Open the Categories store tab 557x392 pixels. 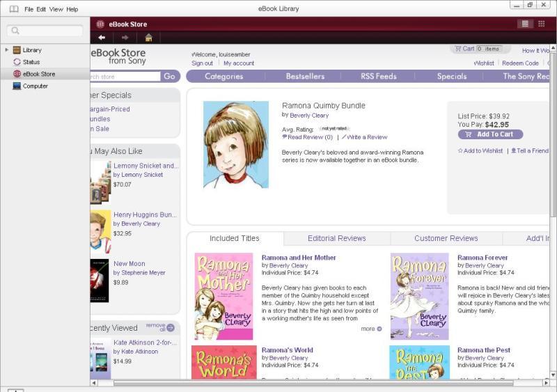223,76
